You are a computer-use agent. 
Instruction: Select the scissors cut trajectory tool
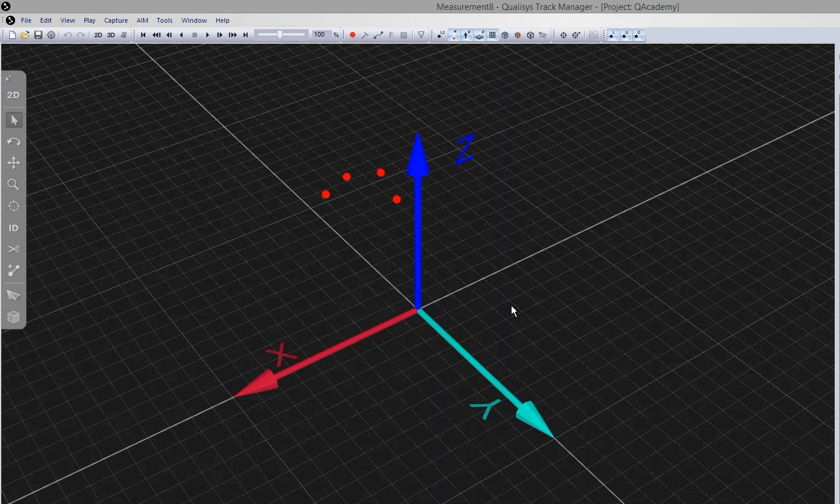pos(13,249)
